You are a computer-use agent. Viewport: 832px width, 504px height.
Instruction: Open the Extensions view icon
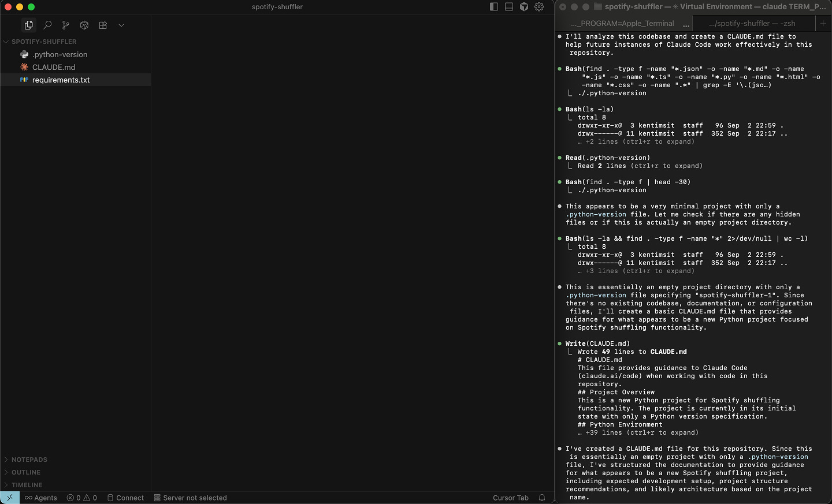coord(103,25)
